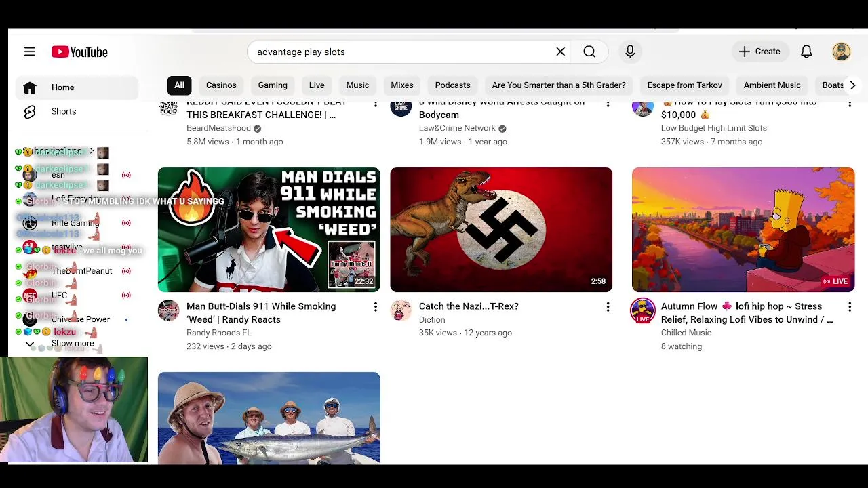Open the Law&Crime channel avatar
This screenshot has width=868, height=488.
coord(401,108)
